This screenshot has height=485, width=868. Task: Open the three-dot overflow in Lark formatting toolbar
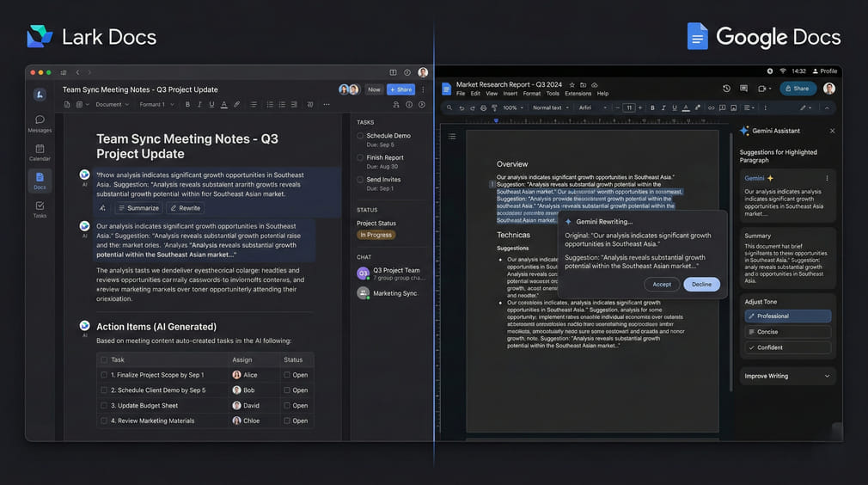coord(327,104)
